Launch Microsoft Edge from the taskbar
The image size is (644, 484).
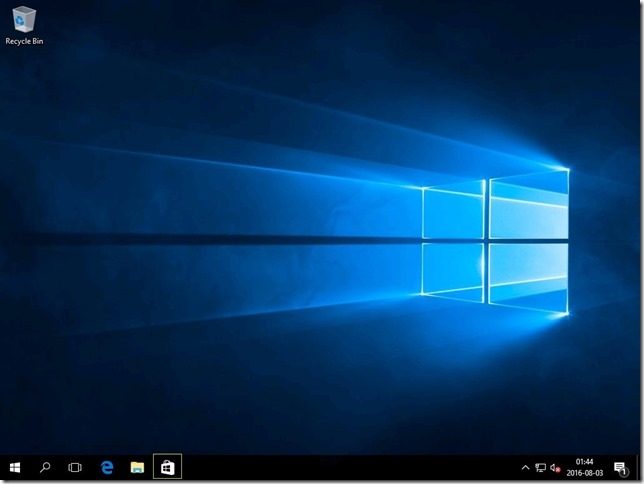(x=107, y=467)
